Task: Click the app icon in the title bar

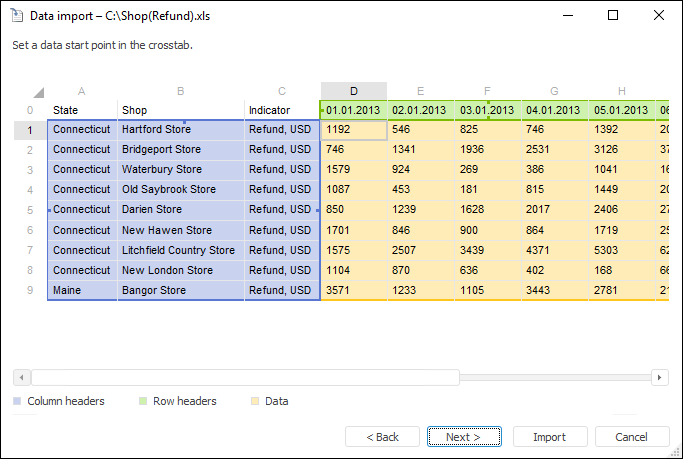Action: [x=16, y=16]
